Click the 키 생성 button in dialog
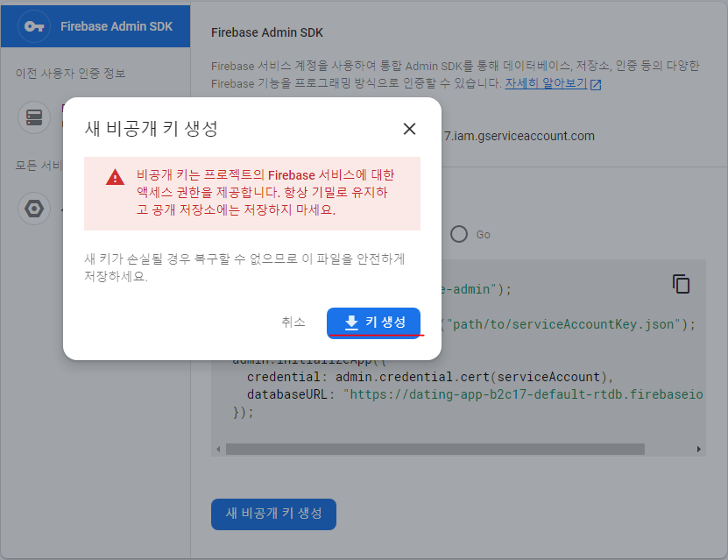The width and height of the screenshot is (728, 560). [373, 323]
